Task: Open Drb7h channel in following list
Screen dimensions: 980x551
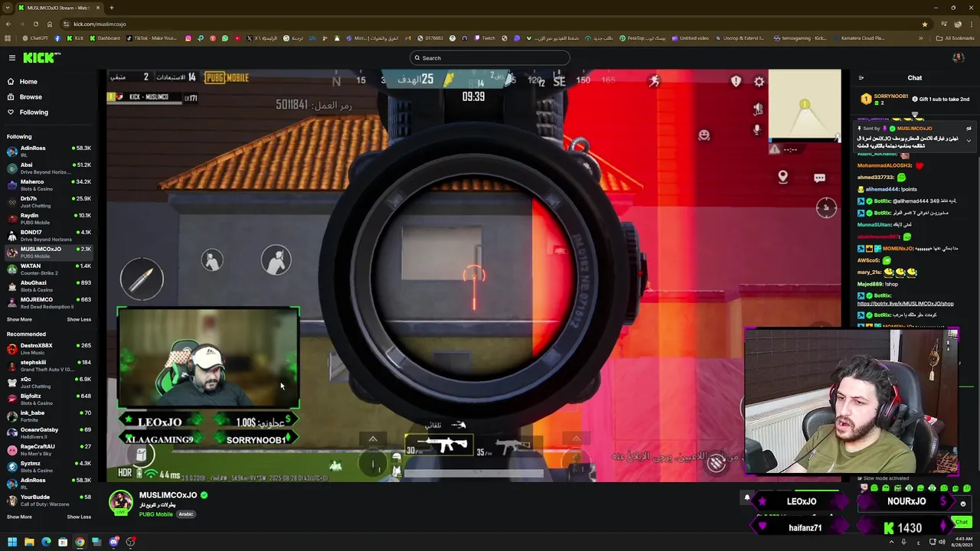Action: point(48,202)
